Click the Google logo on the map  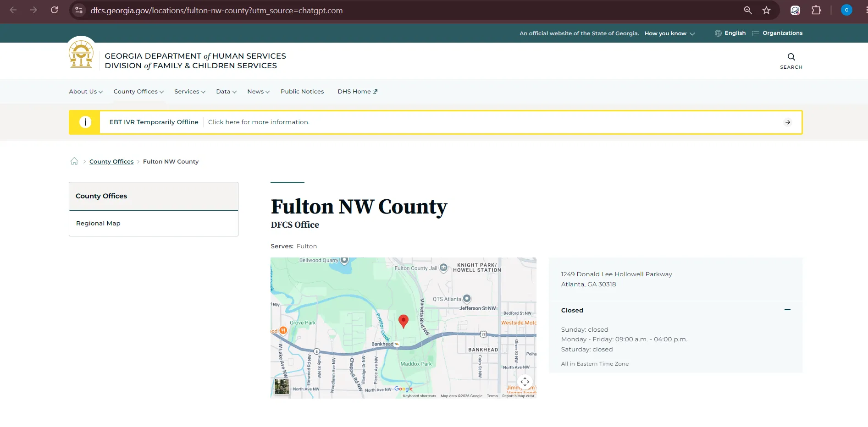coord(404,389)
